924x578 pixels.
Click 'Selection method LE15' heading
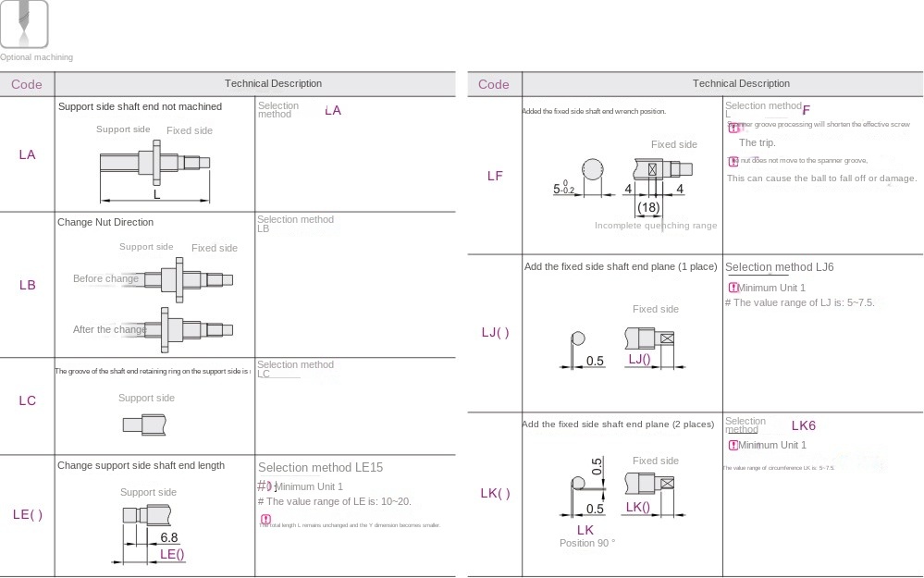320,467
